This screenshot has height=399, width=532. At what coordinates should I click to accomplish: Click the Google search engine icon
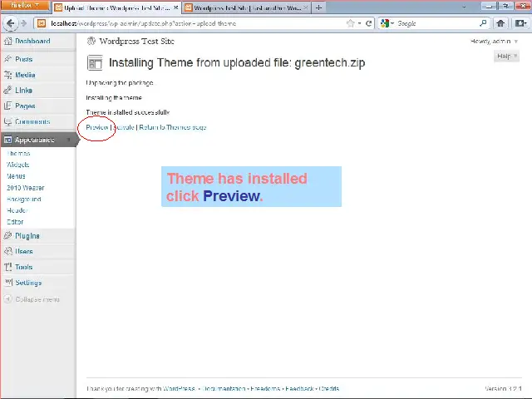[x=385, y=23]
